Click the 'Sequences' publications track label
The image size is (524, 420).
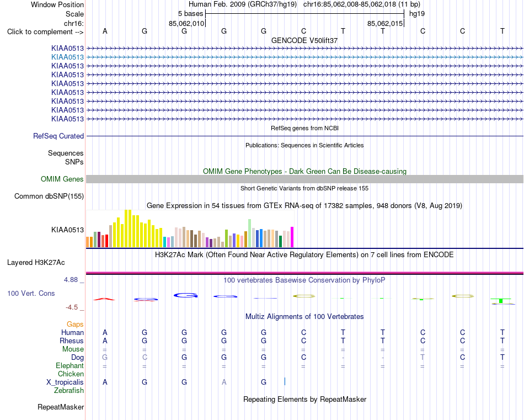pos(66,153)
